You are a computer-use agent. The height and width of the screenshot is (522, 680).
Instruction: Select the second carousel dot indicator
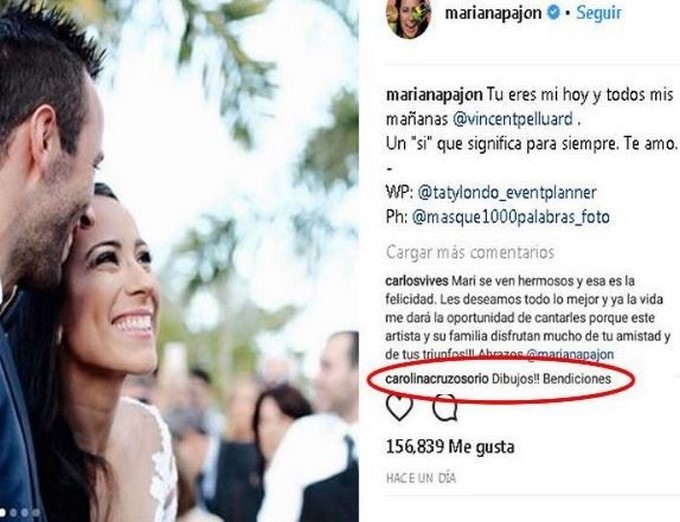pyautogui.click(x=13, y=512)
